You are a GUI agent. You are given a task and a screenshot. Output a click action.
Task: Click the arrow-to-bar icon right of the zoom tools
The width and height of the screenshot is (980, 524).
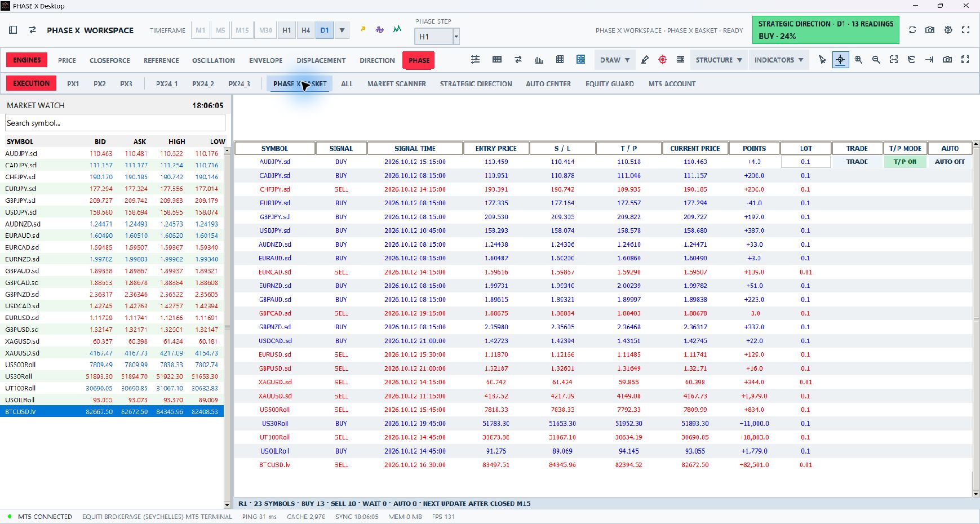click(x=929, y=60)
